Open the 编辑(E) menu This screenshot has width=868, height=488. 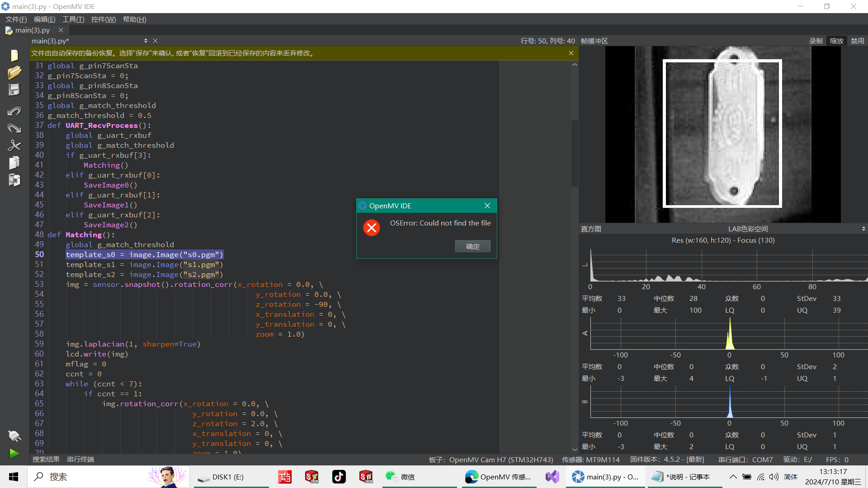[44, 19]
